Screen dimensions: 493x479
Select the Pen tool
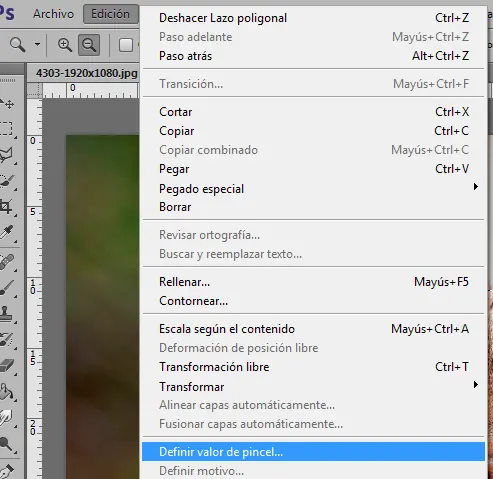click(x=7, y=471)
